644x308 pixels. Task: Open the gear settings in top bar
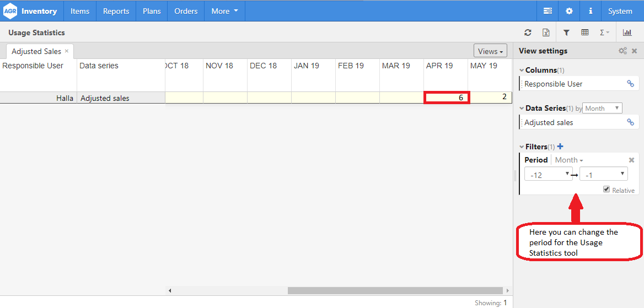tap(569, 11)
